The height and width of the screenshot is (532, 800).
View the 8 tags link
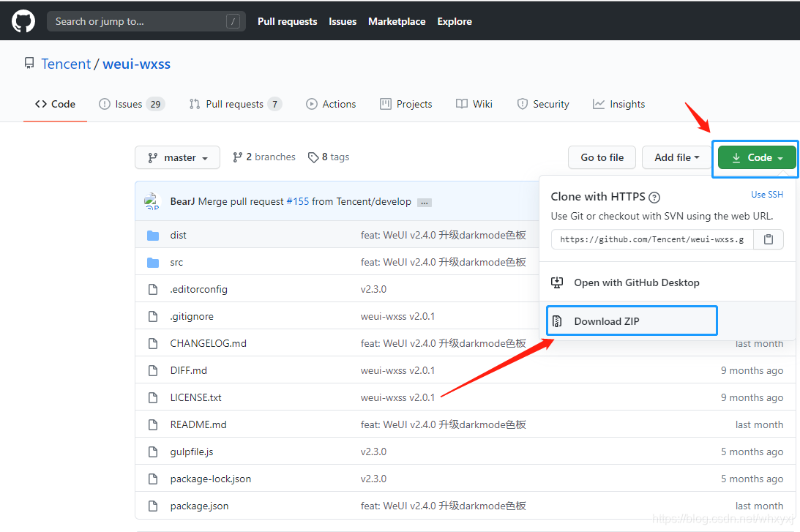[329, 157]
